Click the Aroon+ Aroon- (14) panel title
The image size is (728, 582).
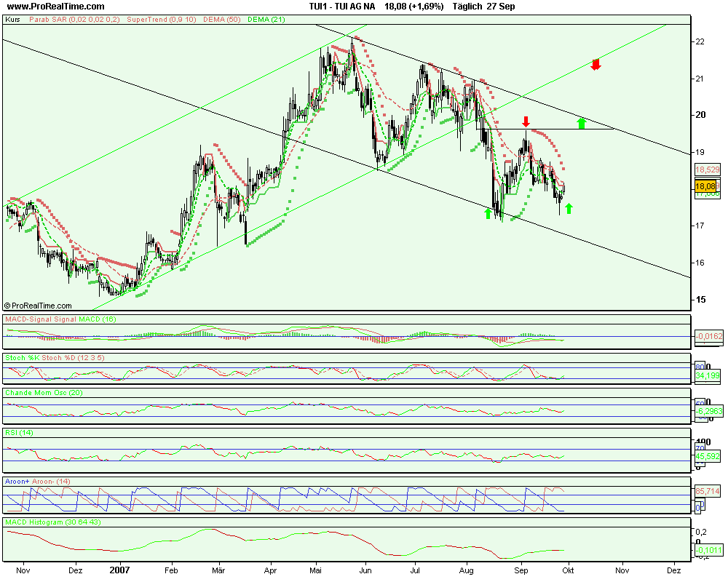point(38,482)
